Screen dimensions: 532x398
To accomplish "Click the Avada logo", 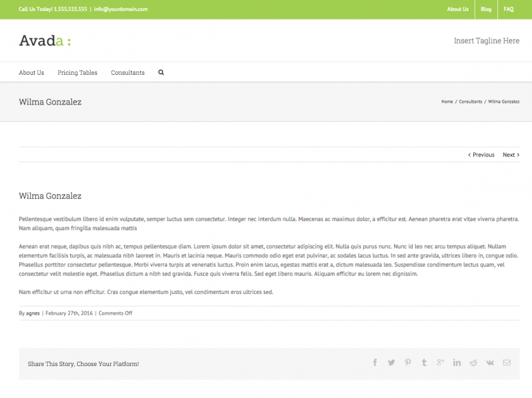I will (x=45, y=41).
